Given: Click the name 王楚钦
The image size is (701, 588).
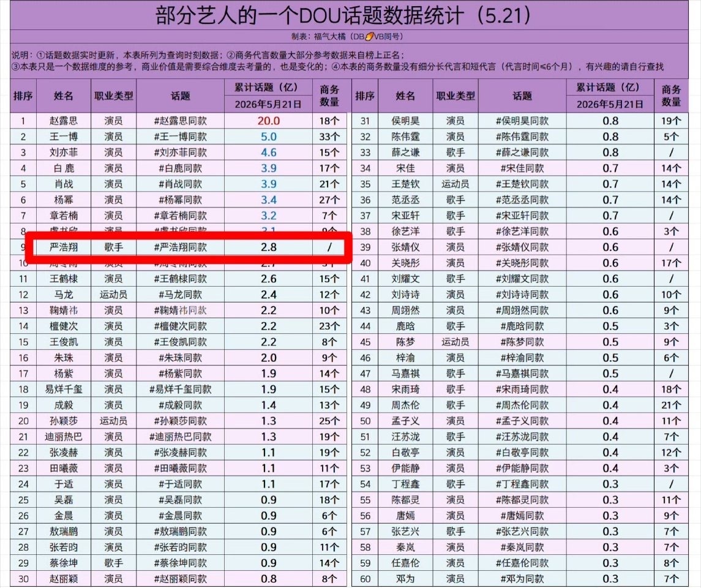Looking at the screenshot, I should (x=405, y=184).
